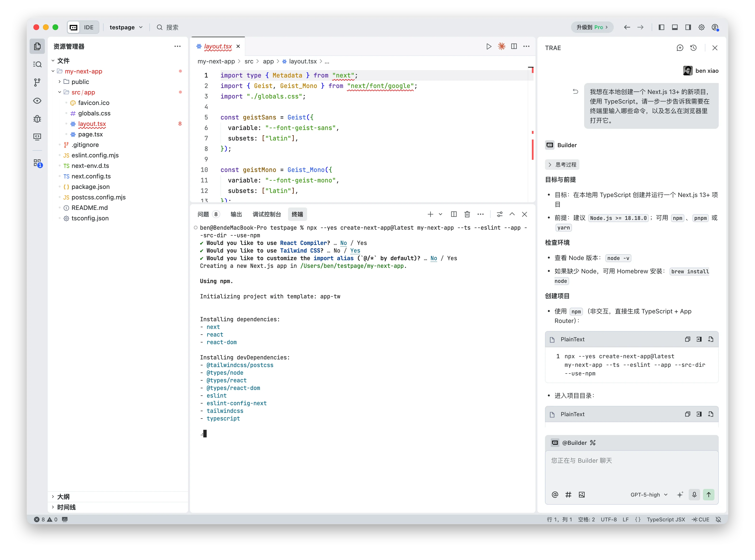755x560 pixels.
Task: Copy the npx create-next-app command snippet
Action: 687,339
